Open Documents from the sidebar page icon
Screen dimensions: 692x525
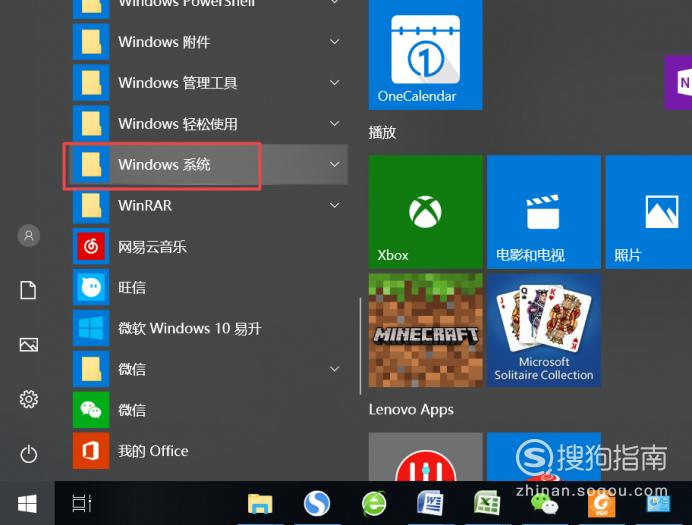pyautogui.click(x=29, y=290)
